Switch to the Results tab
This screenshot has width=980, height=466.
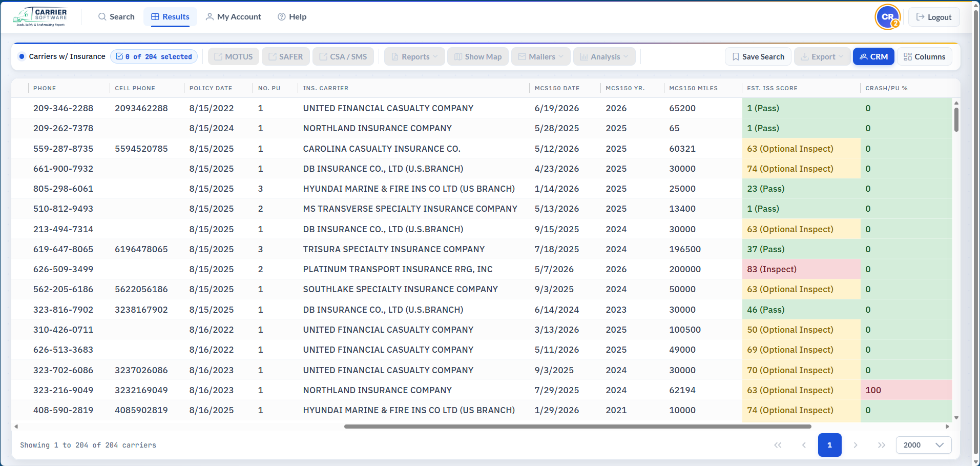point(170,17)
